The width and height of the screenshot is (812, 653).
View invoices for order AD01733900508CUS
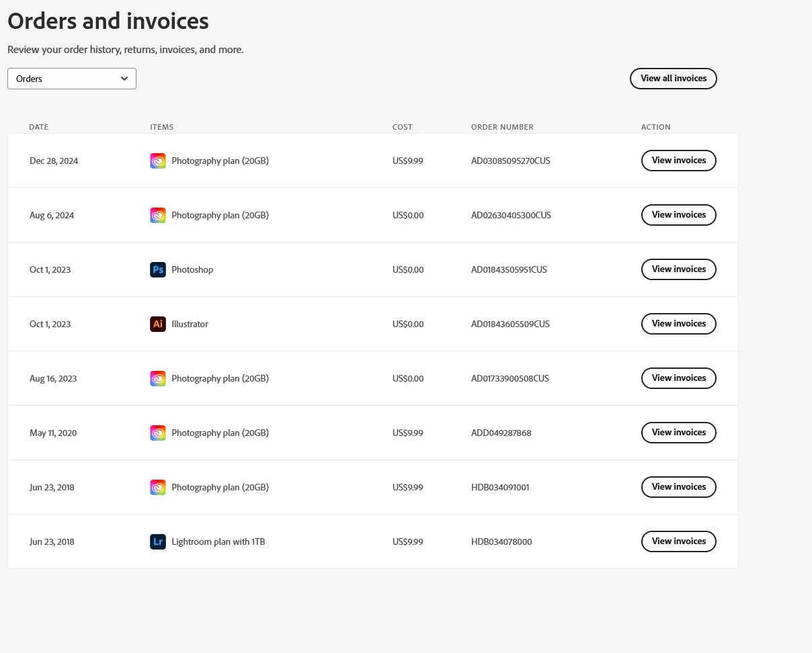(679, 378)
